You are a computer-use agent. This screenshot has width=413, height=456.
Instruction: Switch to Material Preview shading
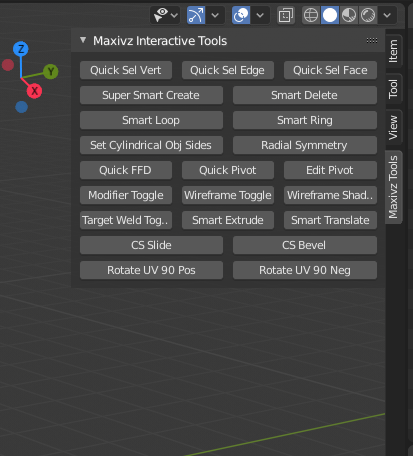pos(349,15)
